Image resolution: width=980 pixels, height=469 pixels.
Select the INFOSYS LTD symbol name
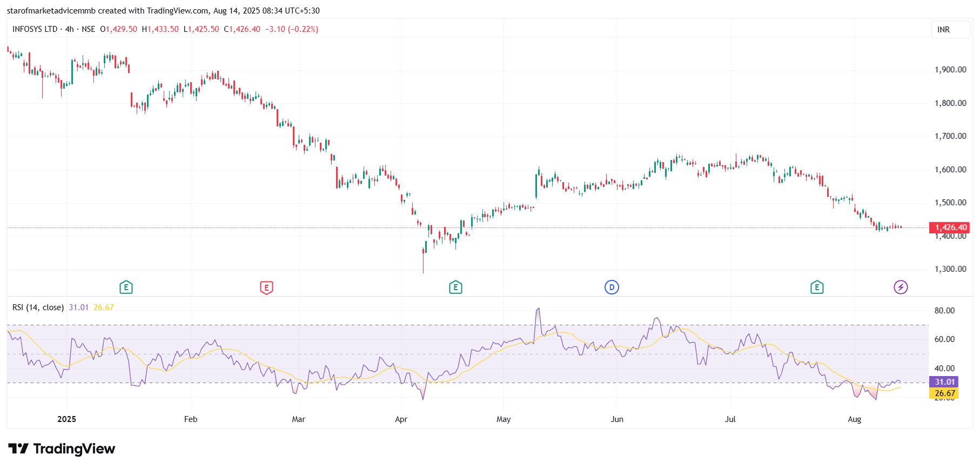pos(35,29)
